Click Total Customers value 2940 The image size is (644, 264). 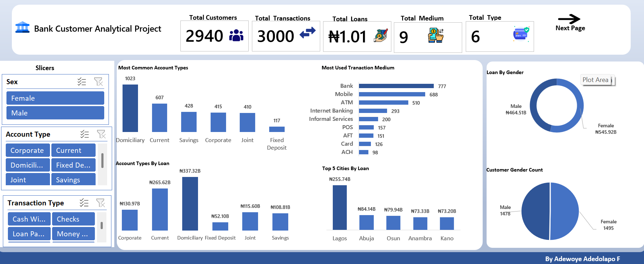[204, 36]
